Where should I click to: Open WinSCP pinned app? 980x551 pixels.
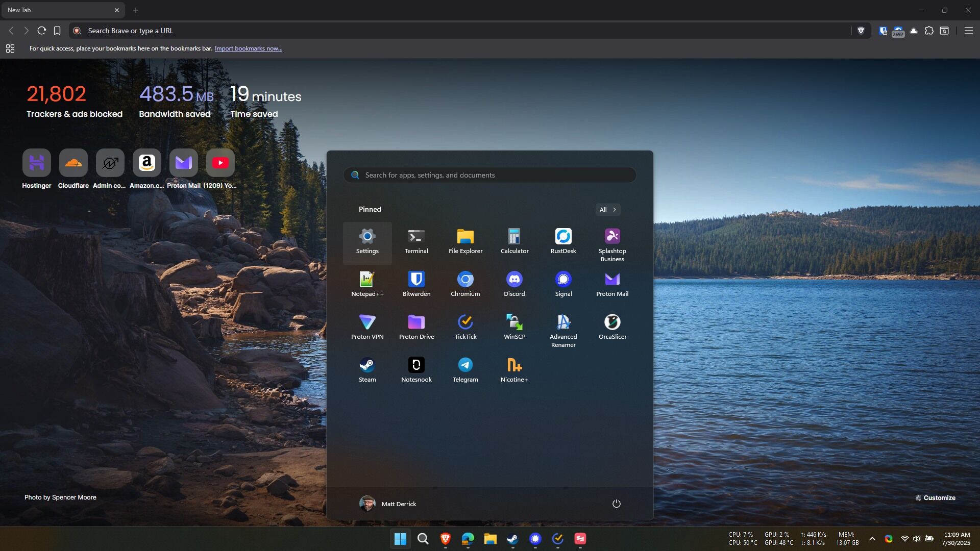[x=514, y=327]
